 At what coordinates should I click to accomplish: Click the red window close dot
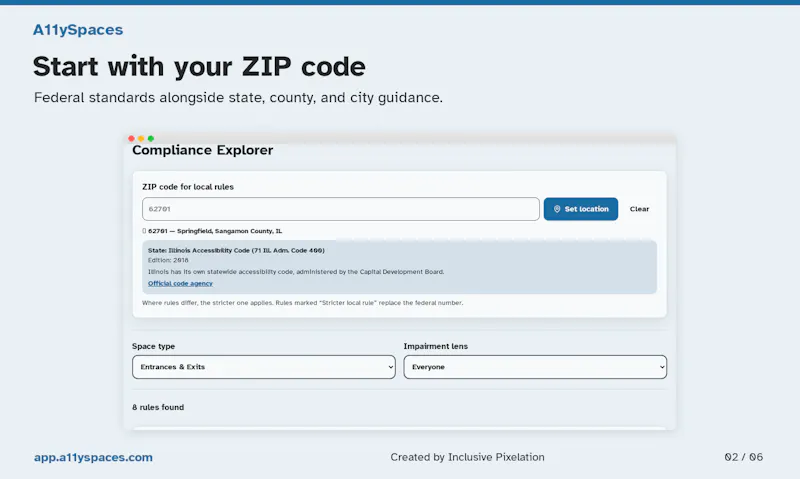(131, 138)
